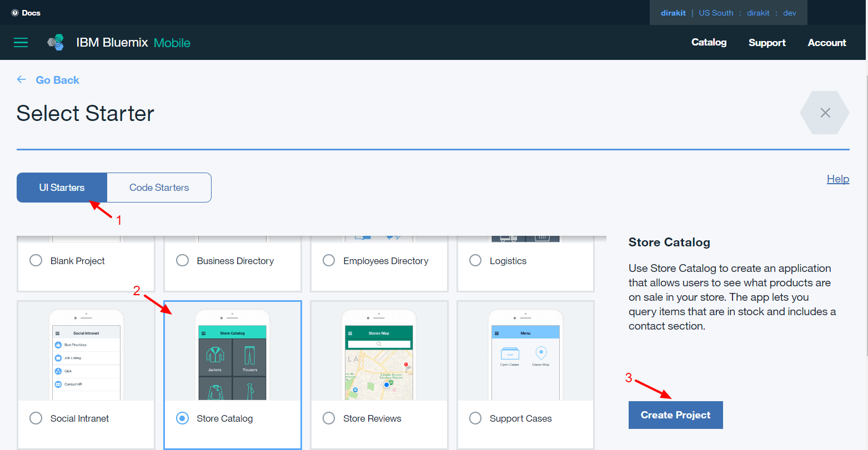Select the Store Catalog radio button
Viewport: 868px width, 450px height.
[x=182, y=418]
